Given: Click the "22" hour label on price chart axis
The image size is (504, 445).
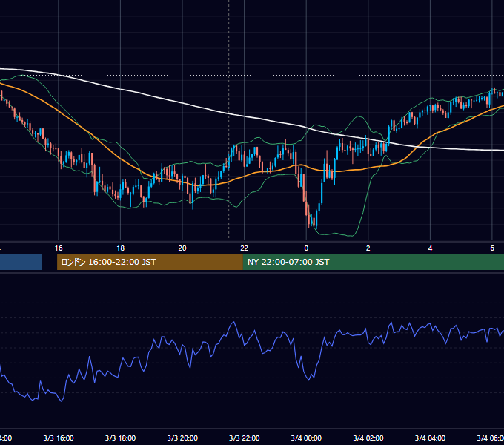Looking at the screenshot, I should [x=245, y=248].
